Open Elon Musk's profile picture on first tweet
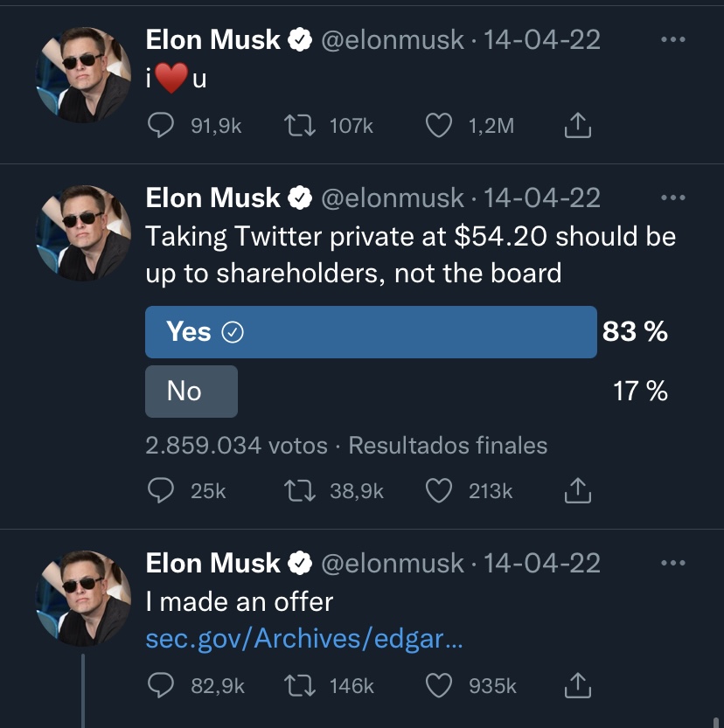This screenshot has height=728, width=724. [x=83, y=75]
